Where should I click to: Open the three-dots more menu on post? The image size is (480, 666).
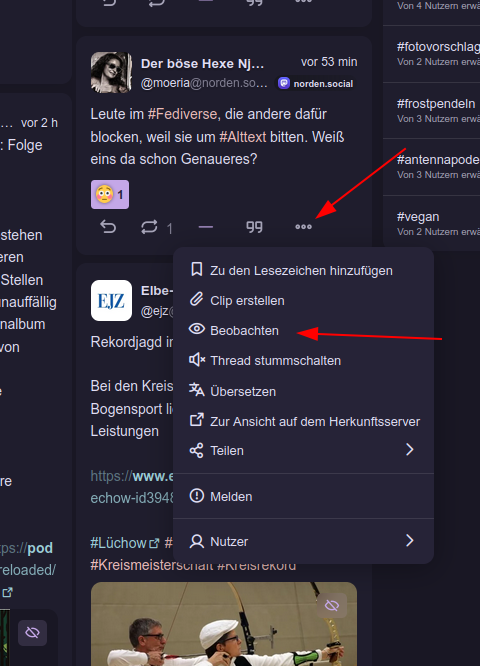click(x=303, y=227)
